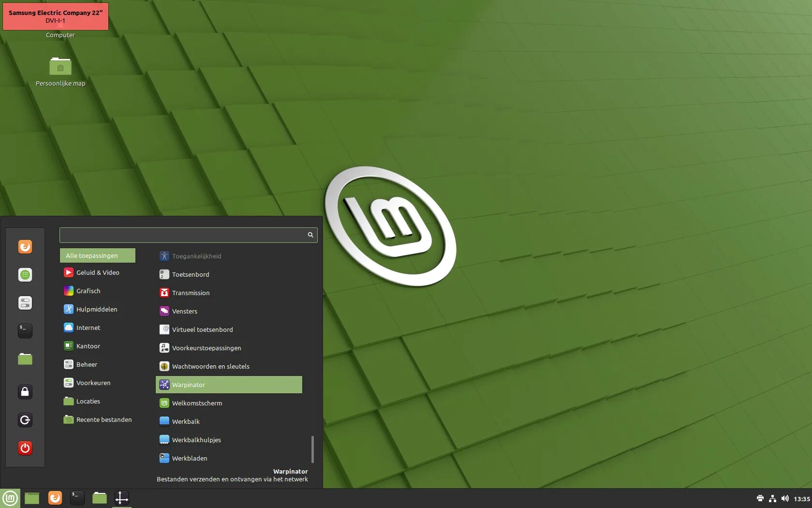Launch Software Manager from the sidebar
Screen dimensions: 812x508
[25, 275]
